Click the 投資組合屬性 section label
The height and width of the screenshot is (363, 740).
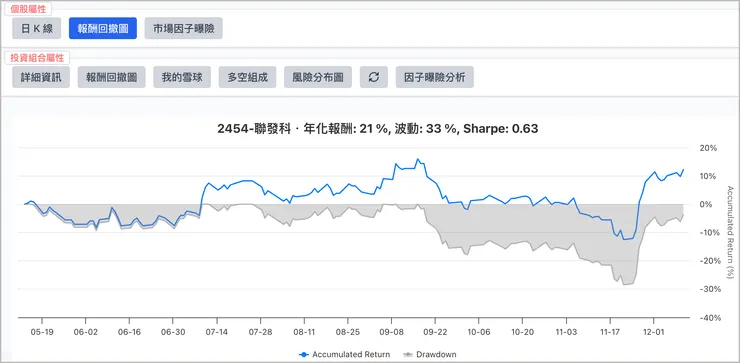pyautogui.click(x=37, y=58)
